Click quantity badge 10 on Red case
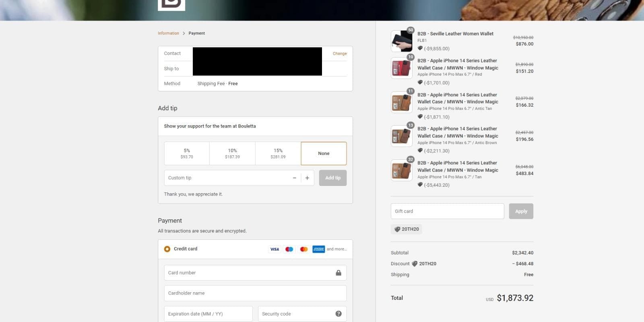The width and height of the screenshot is (644, 322). pos(411,57)
